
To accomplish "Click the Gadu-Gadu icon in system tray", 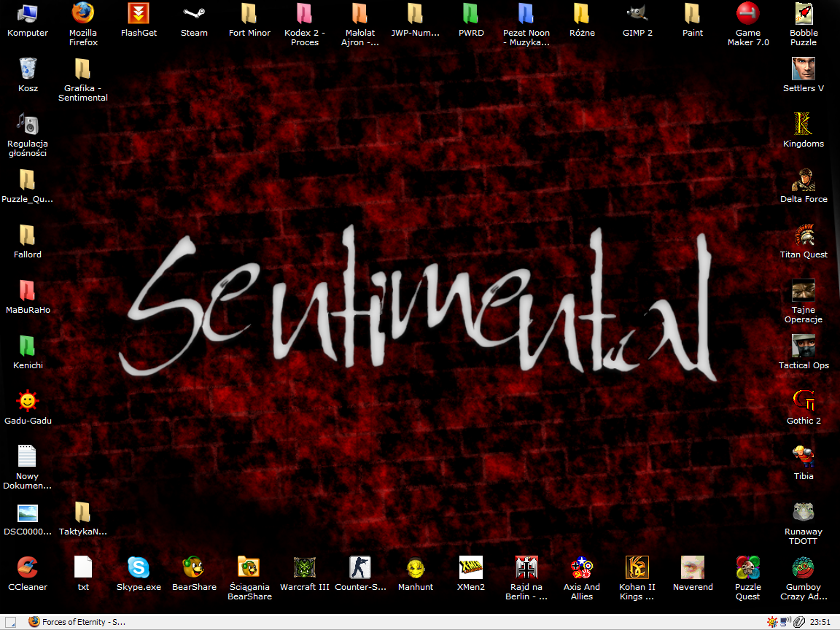I will [x=772, y=622].
